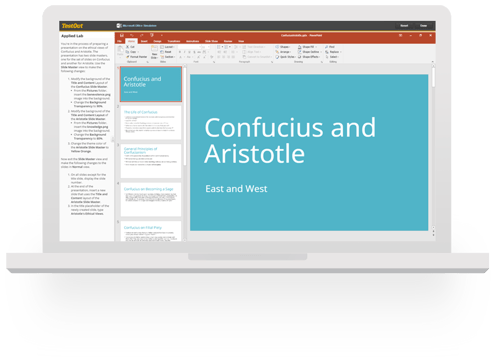Open the Quick Styles dropdown
This screenshot has width=496, height=362.
286,57
